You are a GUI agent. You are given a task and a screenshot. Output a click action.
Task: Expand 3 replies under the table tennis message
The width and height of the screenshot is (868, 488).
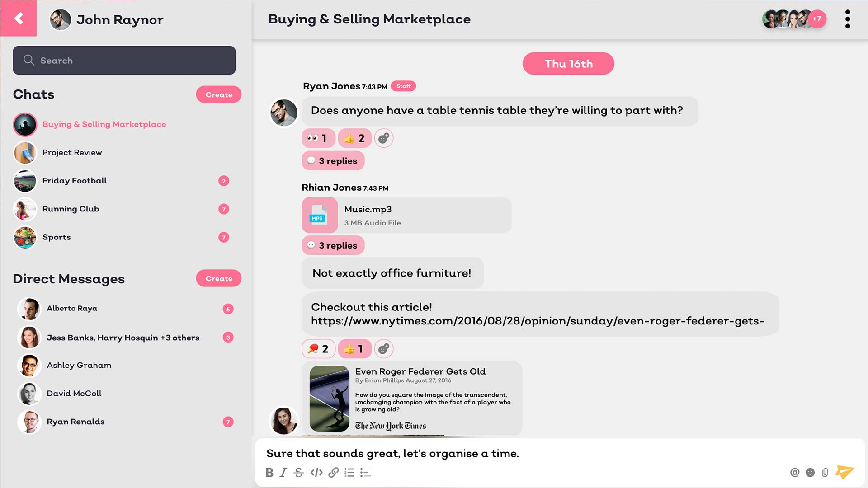[333, 161]
